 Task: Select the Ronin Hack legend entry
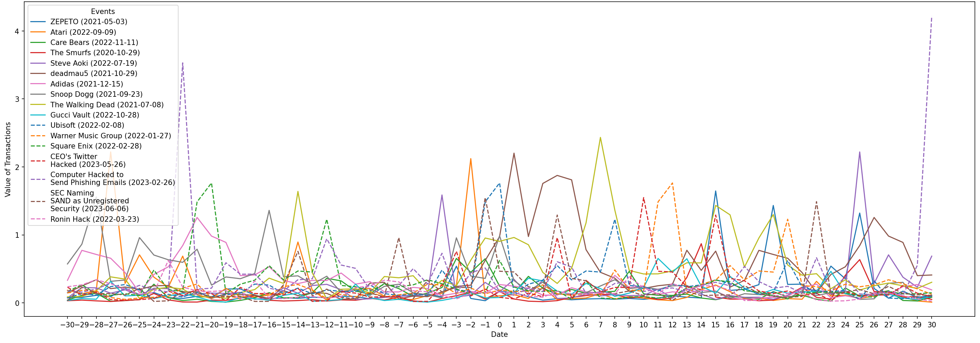(x=95, y=219)
